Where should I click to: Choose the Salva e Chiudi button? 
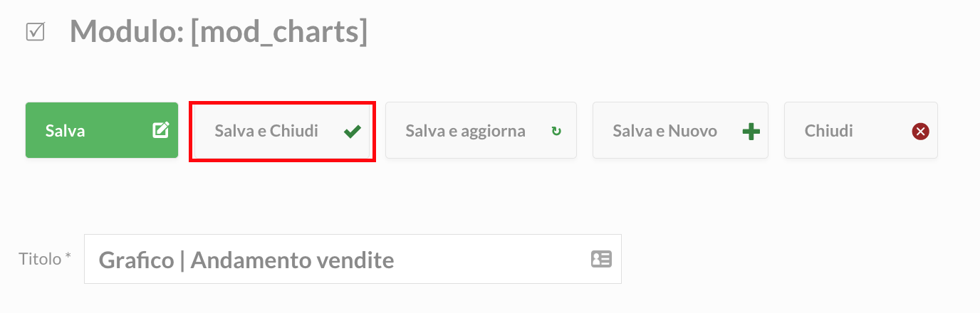(x=282, y=131)
